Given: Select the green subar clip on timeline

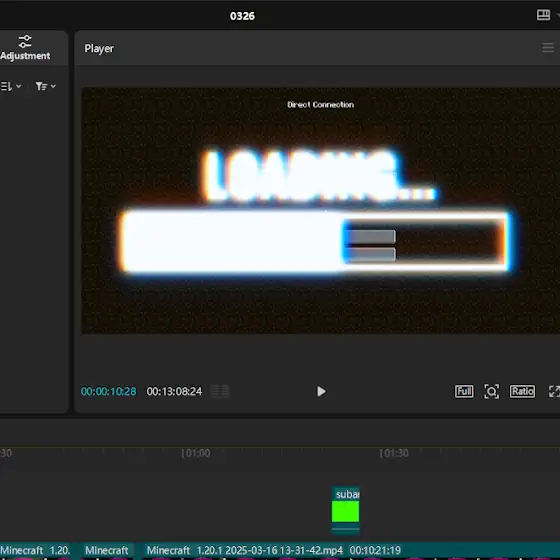Looking at the screenshot, I should (x=345, y=510).
